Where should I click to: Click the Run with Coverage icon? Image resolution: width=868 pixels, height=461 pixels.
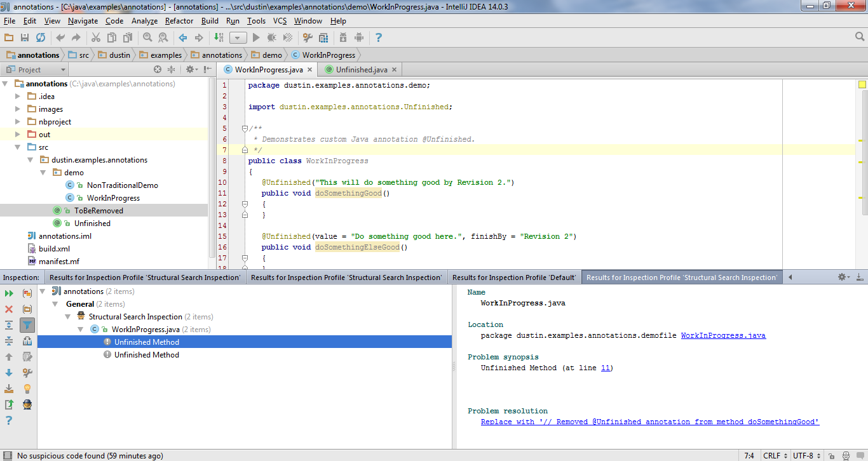[288, 38]
